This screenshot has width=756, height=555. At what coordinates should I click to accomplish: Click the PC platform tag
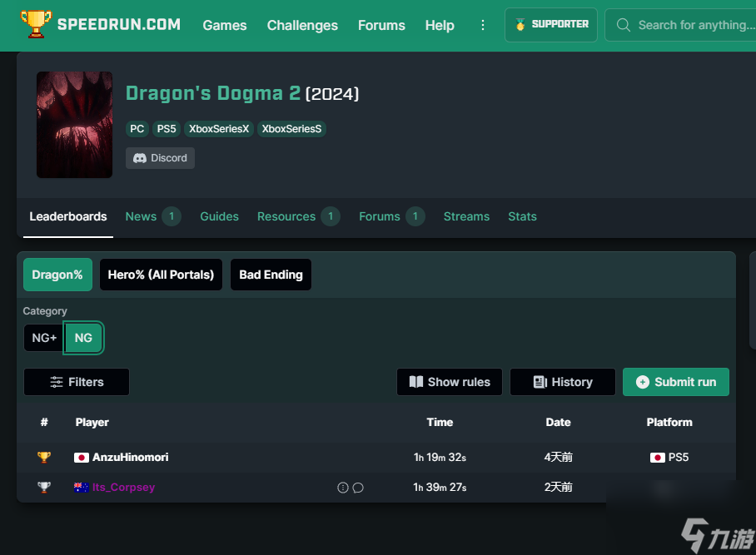pyautogui.click(x=137, y=129)
